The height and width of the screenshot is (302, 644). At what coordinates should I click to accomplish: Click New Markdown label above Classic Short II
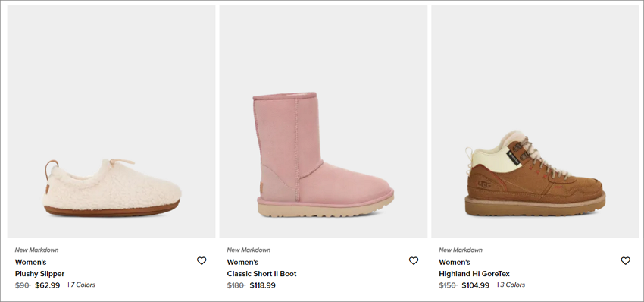249,250
